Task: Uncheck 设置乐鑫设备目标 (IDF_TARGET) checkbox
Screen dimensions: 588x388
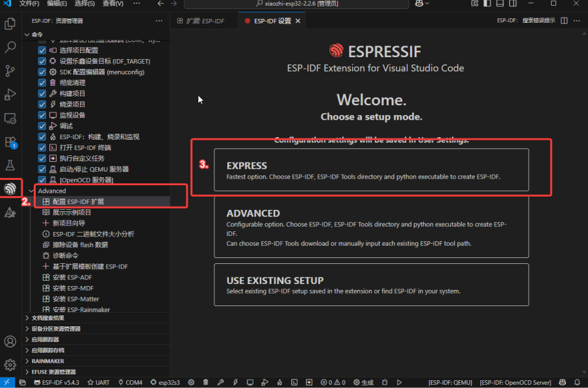Action: point(42,61)
